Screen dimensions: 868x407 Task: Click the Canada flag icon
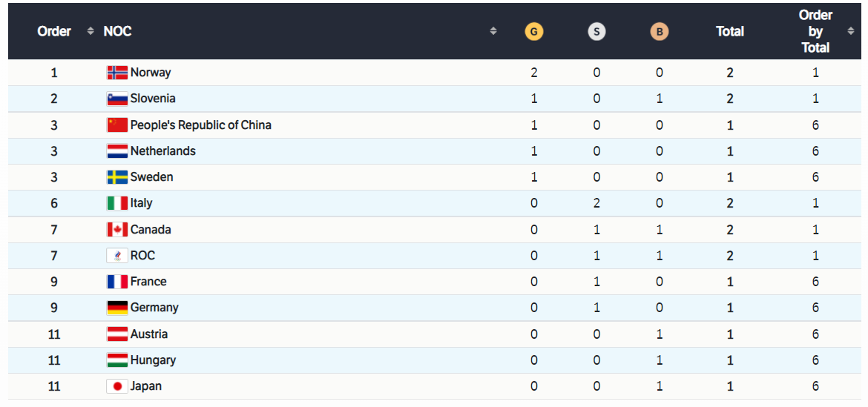tap(117, 230)
